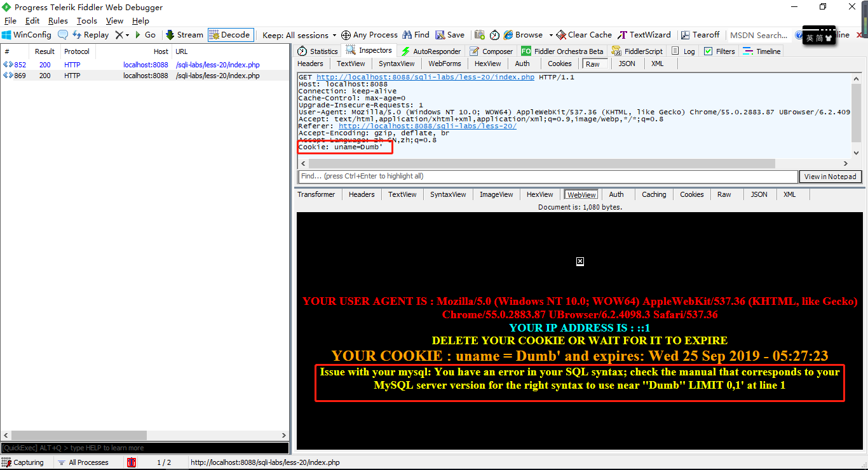Viewport: 868px width, 470px height.
Task: Sort sessions by the Host column
Action: click(133, 51)
